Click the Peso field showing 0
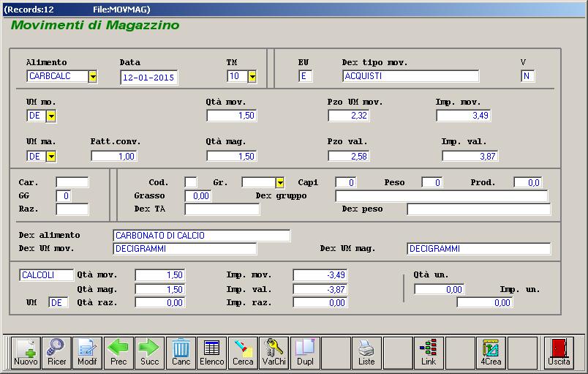The height and width of the screenshot is (374, 588). (432, 182)
